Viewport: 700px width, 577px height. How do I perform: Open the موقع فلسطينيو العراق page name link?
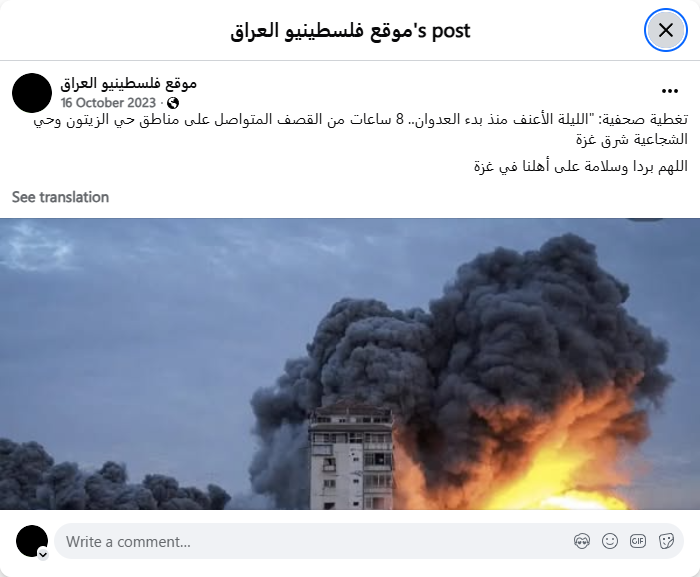pyautogui.click(x=129, y=84)
